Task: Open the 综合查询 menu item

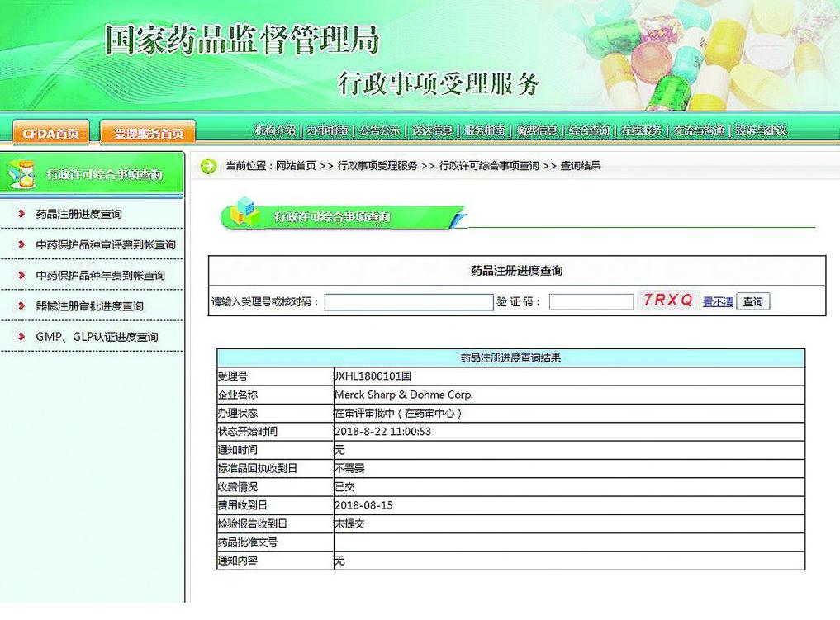Action: [590, 130]
